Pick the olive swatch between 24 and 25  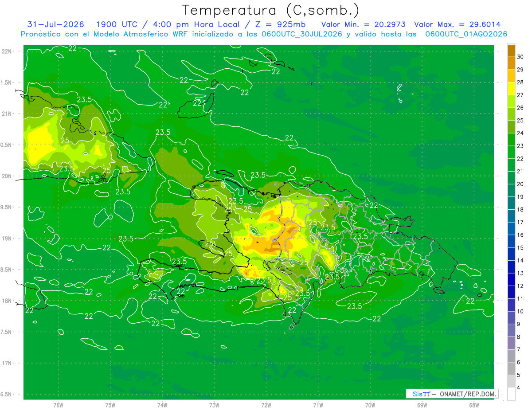pos(511,127)
